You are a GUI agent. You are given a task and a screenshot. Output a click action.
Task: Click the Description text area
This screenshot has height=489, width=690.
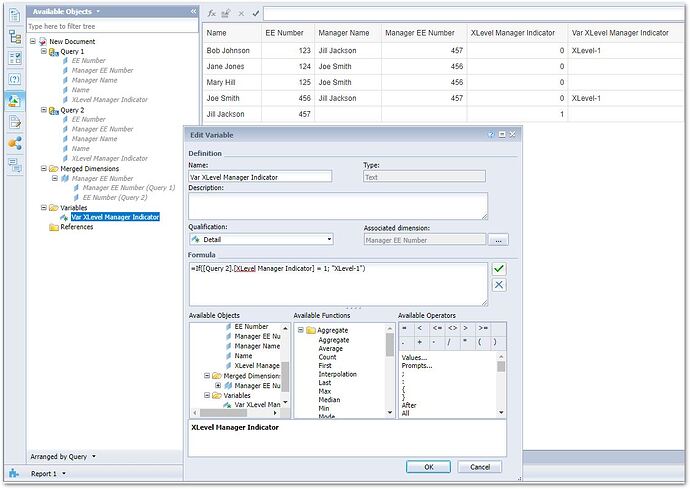[338, 206]
